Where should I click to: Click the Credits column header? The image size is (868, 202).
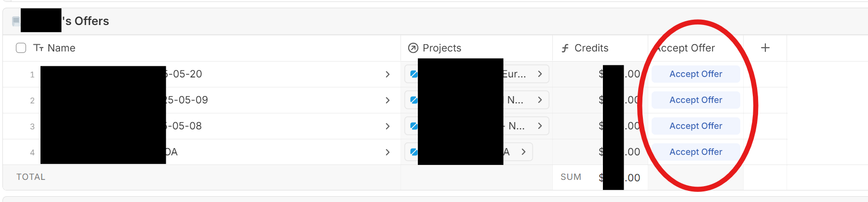coord(591,48)
